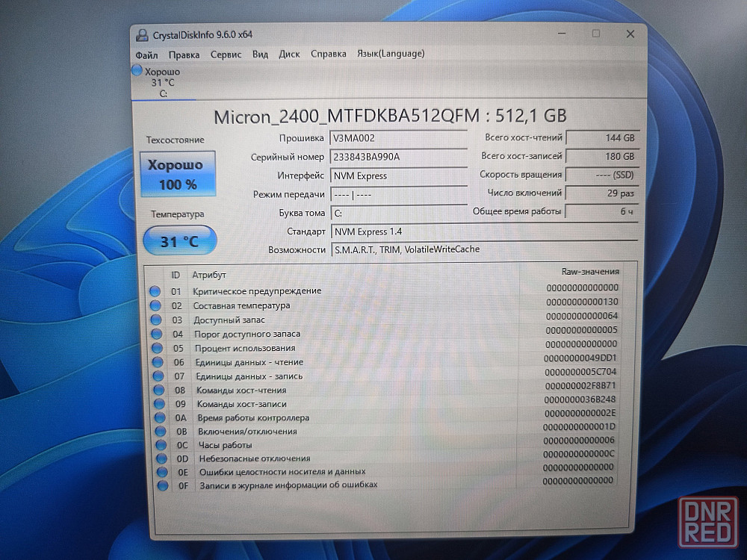
Task: Click drive title Micron_2400_MTFDKBA512QFM : 512,1 GB
Action: point(390,116)
